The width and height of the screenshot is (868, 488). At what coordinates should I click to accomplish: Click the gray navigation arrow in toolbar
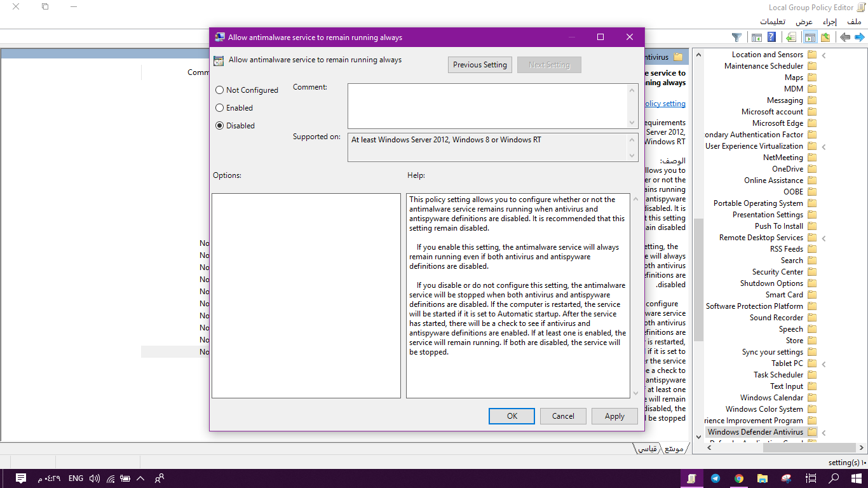[844, 37]
